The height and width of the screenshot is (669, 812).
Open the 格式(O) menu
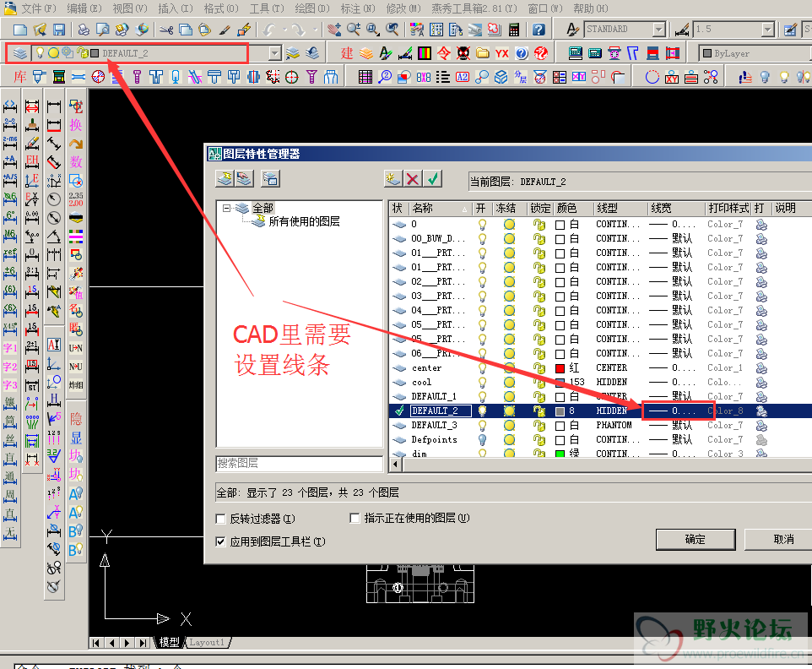pyautogui.click(x=221, y=8)
